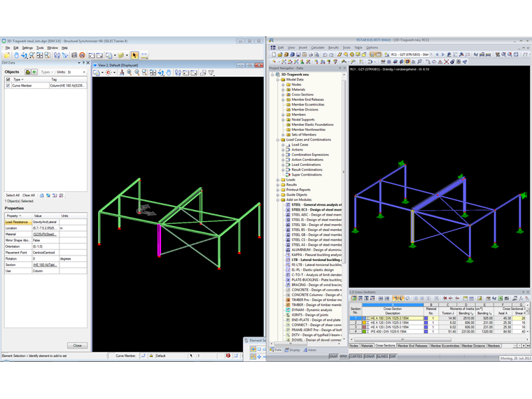Click yellow color swatch of section row 2

point(364,323)
